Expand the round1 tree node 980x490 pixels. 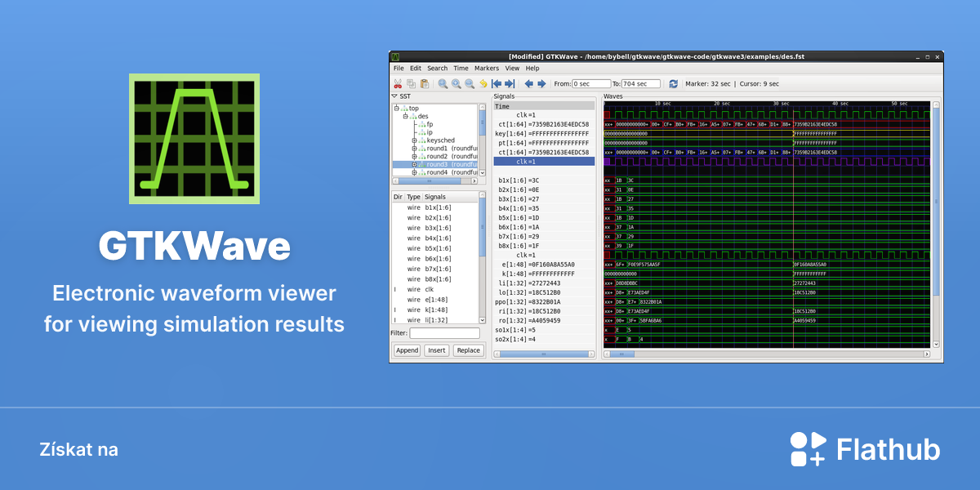click(415, 149)
